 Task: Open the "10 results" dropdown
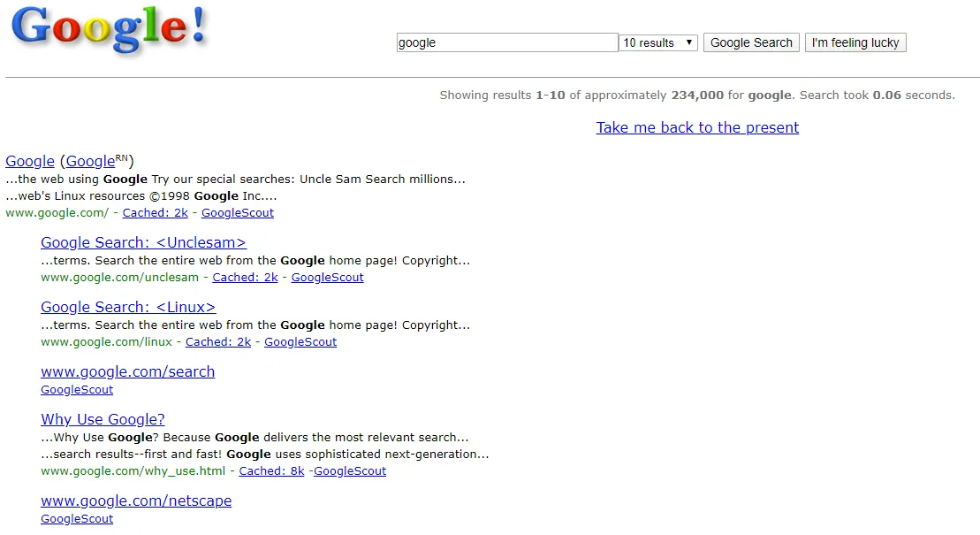point(658,42)
